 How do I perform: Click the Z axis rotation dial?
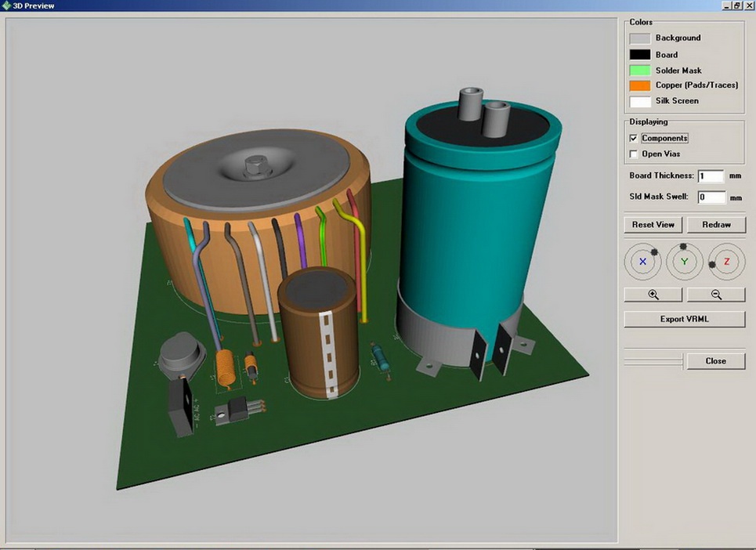(726, 262)
